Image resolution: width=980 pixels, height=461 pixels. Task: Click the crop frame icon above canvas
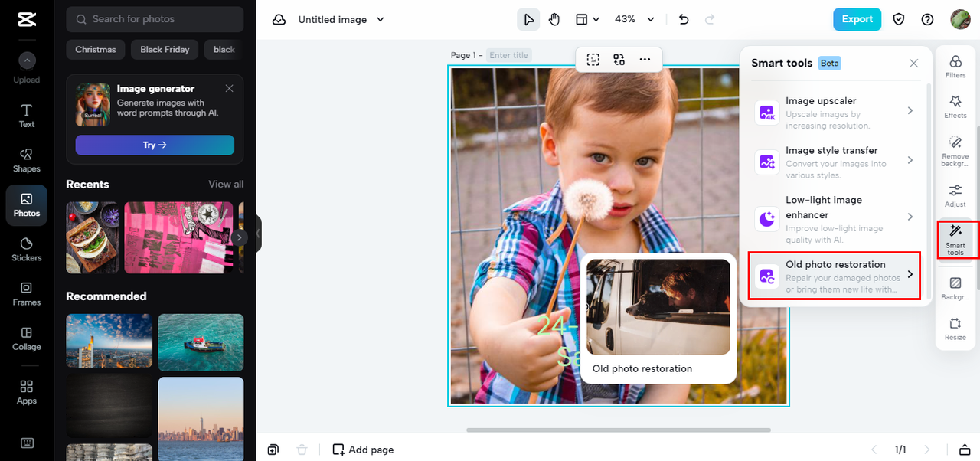pyautogui.click(x=593, y=59)
